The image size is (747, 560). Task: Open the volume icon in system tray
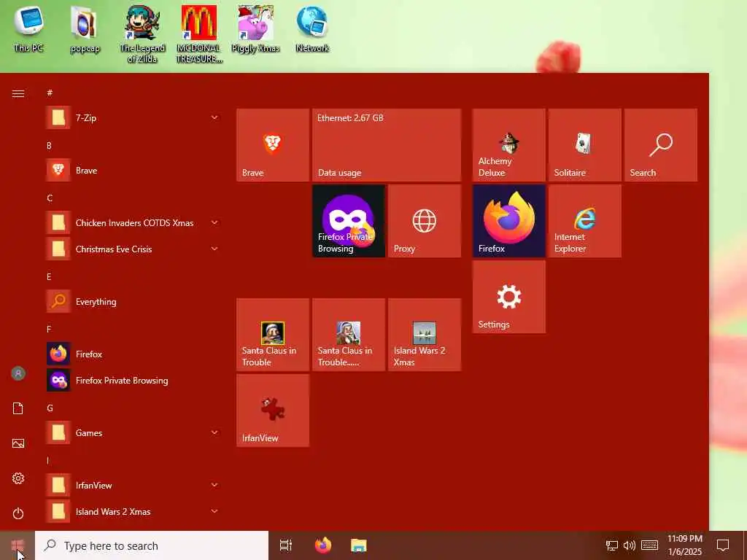coord(630,545)
